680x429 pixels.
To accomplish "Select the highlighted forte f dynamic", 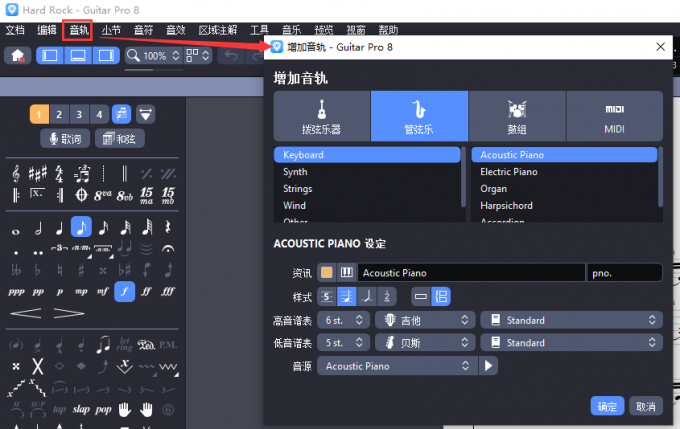I will coord(124,291).
